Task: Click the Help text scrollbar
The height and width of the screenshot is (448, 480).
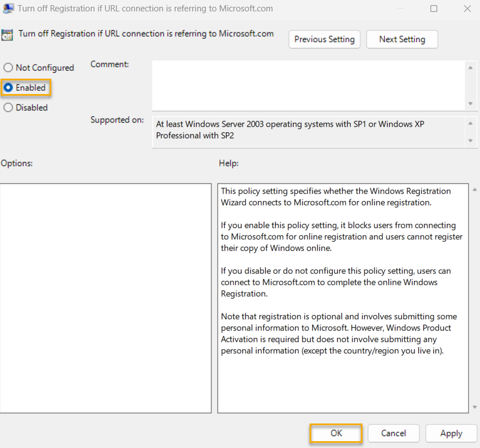Action: click(474, 296)
